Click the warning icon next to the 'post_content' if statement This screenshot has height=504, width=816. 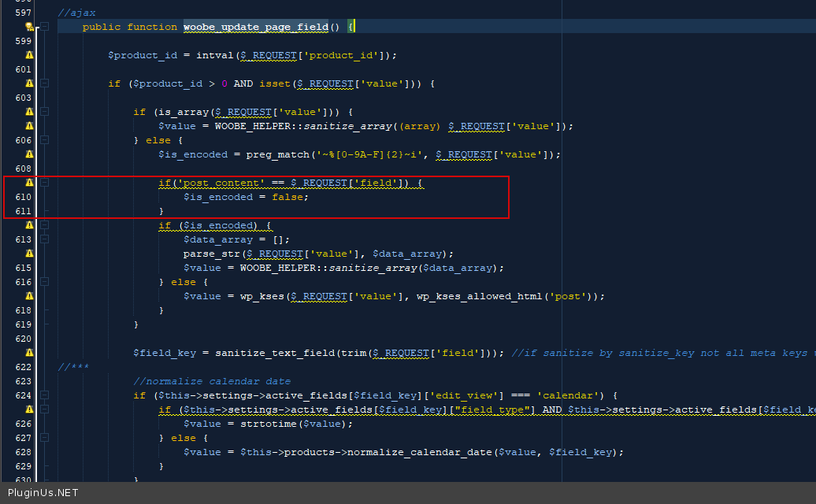(29, 183)
